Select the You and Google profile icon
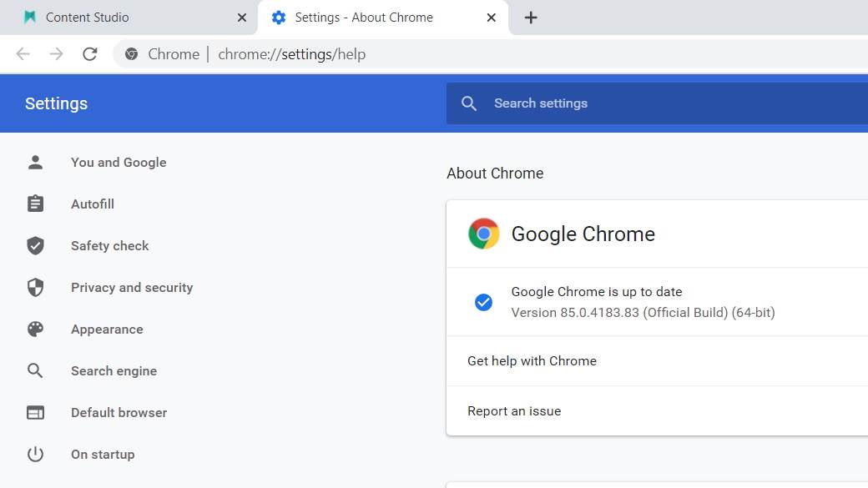The image size is (868, 488). [35, 162]
